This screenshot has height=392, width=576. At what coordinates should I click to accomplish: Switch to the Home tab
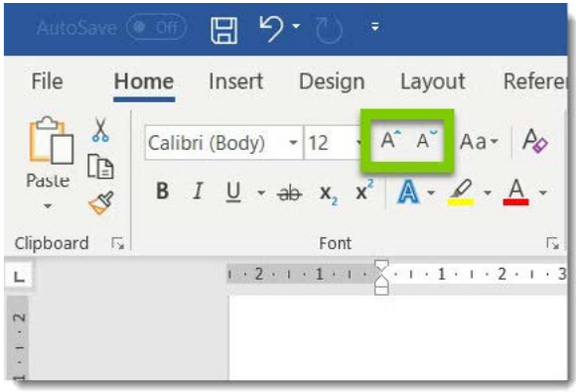point(144,81)
